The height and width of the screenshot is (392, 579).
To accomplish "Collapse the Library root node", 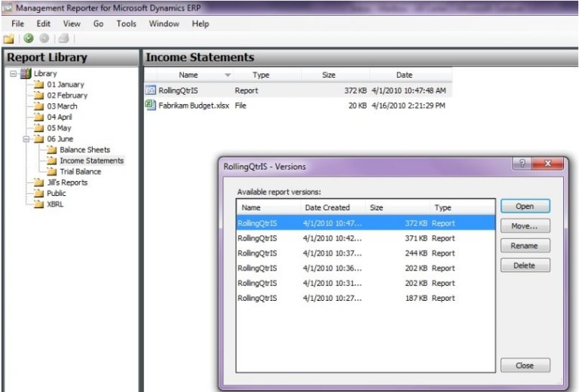I will (x=13, y=73).
